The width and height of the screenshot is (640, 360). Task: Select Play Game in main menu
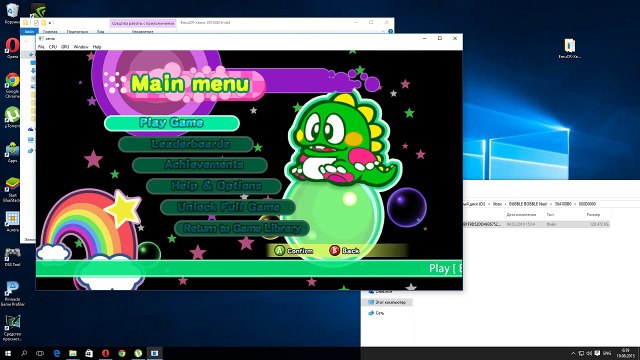(171, 123)
